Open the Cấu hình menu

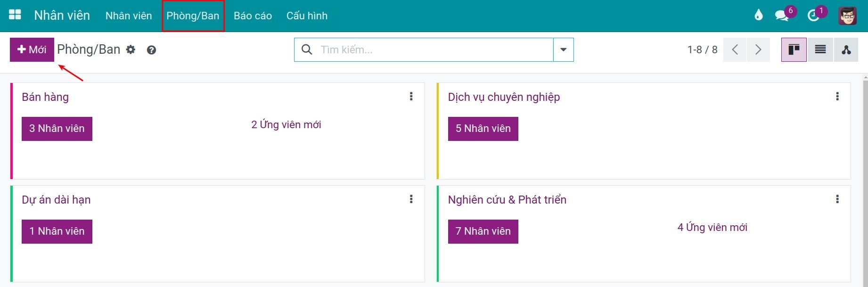click(307, 16)
